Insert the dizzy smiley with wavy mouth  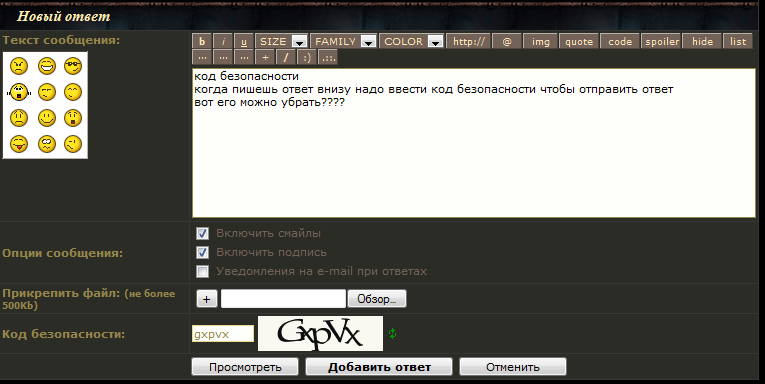(47, 144)
